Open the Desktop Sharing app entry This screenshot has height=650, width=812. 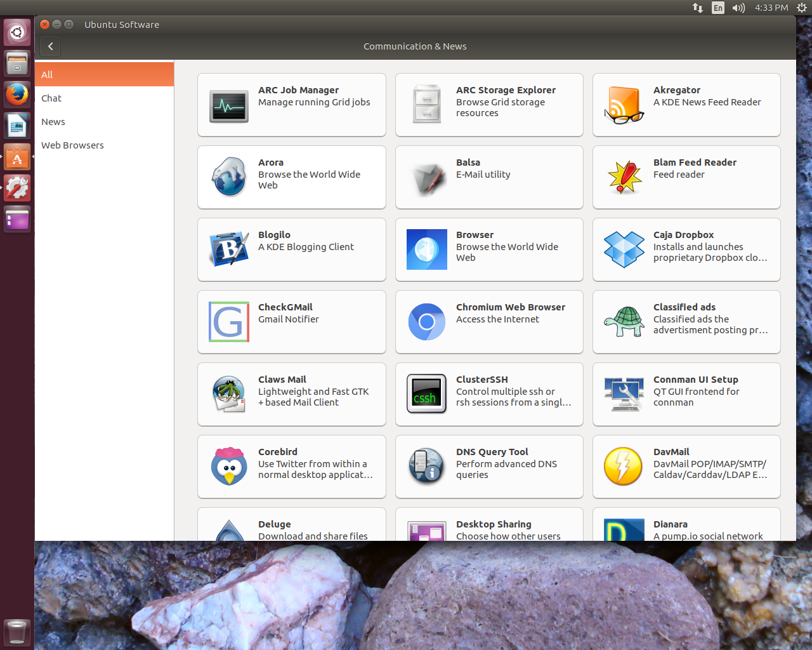pyautogui.click(x=489, y=524)
